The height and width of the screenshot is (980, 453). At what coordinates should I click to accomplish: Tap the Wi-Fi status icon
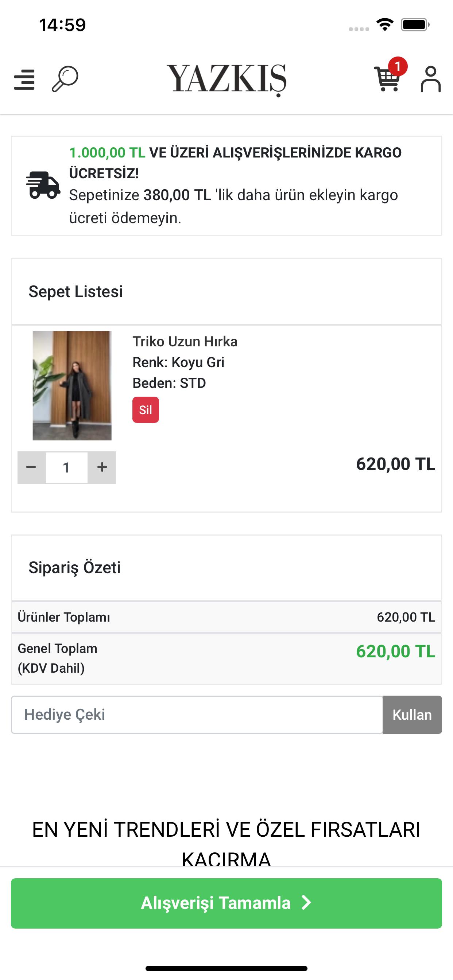[x=385, y=25]
